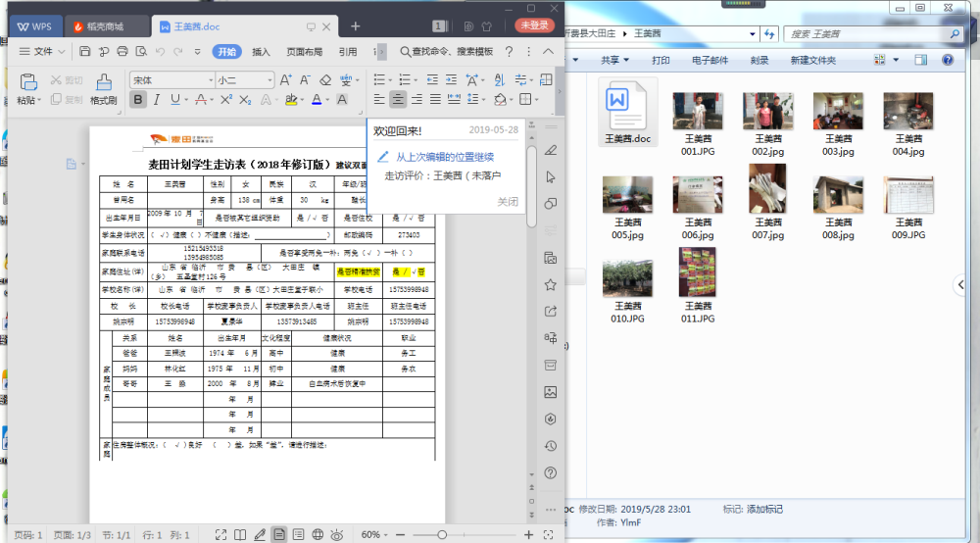Screen dimensions: 980x543
Task: Decrease font size with A- icon
Action: [305, 80]
